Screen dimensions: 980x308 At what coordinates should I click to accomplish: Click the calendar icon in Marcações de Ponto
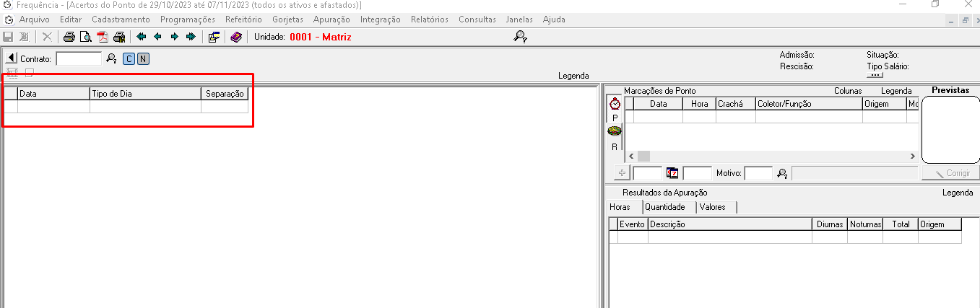tap(672, 173)
